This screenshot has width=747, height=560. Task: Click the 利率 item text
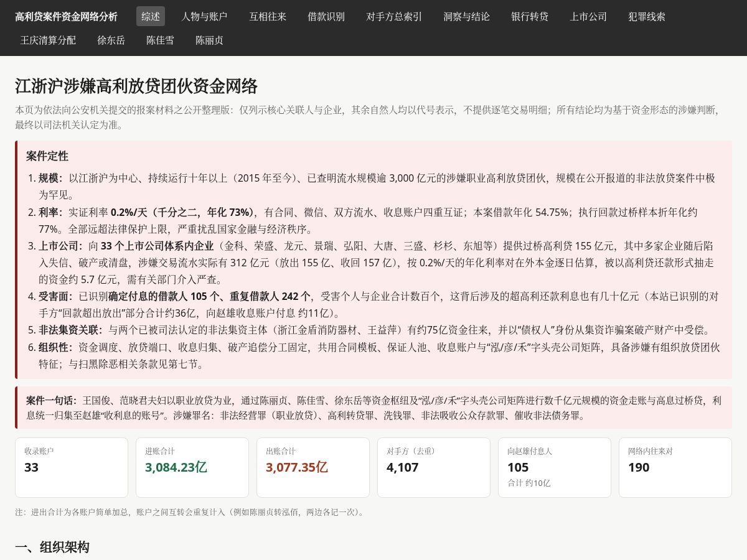coord(378,220)
